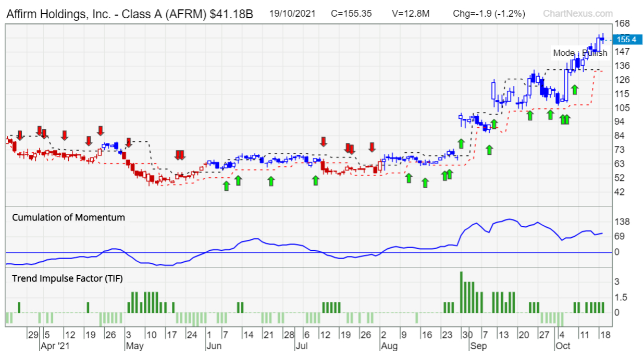
Task: Click the 23 date tick label
Action: click(447, 335)
